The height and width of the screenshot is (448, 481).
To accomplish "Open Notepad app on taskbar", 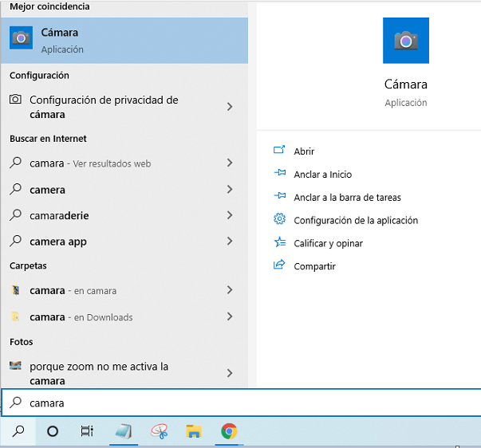I will (x=124, y=431).
